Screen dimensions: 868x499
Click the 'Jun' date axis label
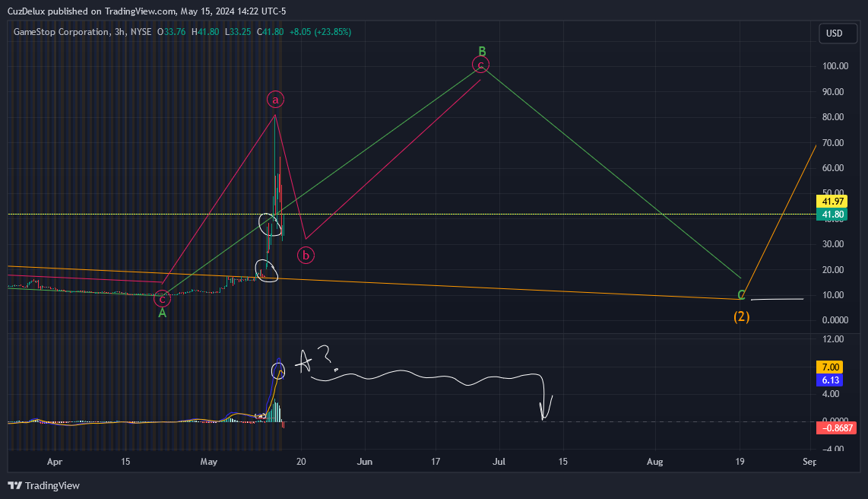point(364,461)
